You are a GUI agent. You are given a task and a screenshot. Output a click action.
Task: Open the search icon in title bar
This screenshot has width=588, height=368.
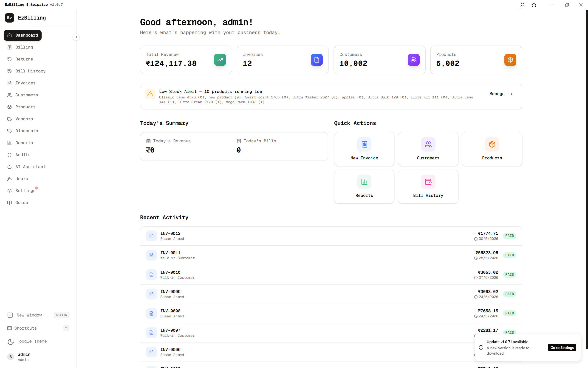[522, 5]
